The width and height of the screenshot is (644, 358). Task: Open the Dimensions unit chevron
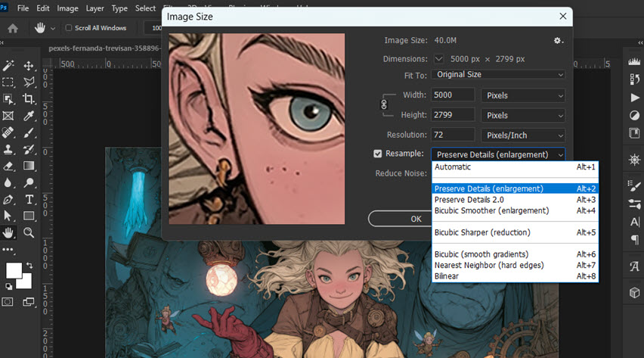tap(438, 59)
